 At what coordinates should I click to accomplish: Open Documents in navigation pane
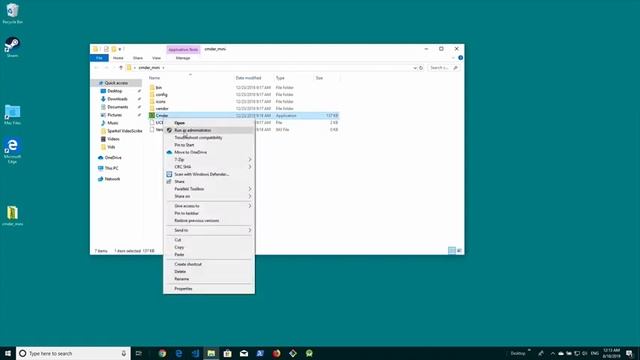coord(118,107)
